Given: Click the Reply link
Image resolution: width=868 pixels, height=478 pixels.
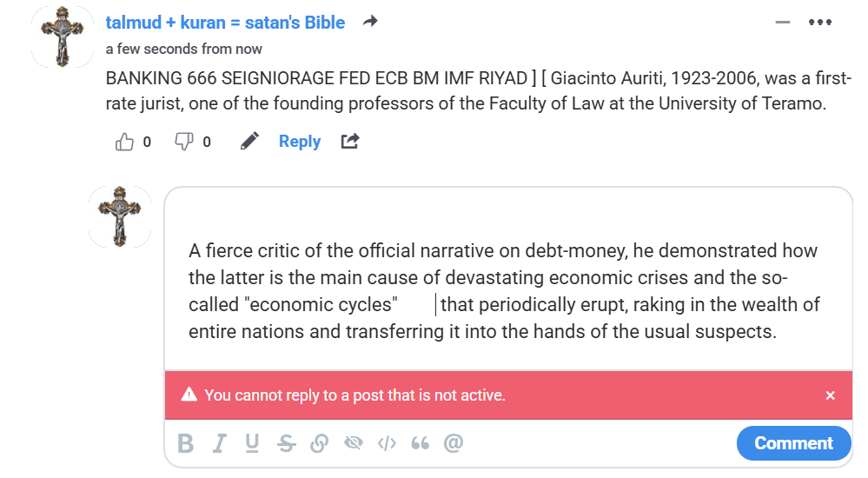Looking at the screenshot, I should (x=299, y=142).
